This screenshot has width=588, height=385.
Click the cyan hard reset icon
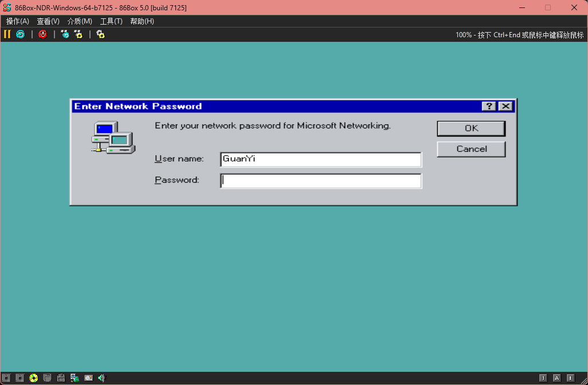tap(20, 34)
